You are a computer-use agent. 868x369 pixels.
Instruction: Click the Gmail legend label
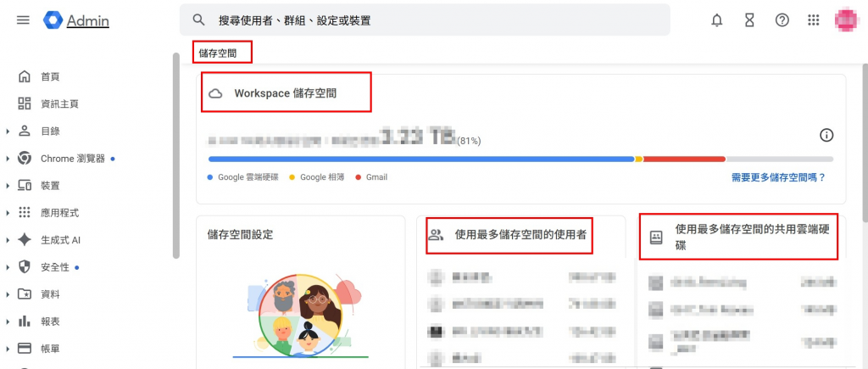point(376,177)
